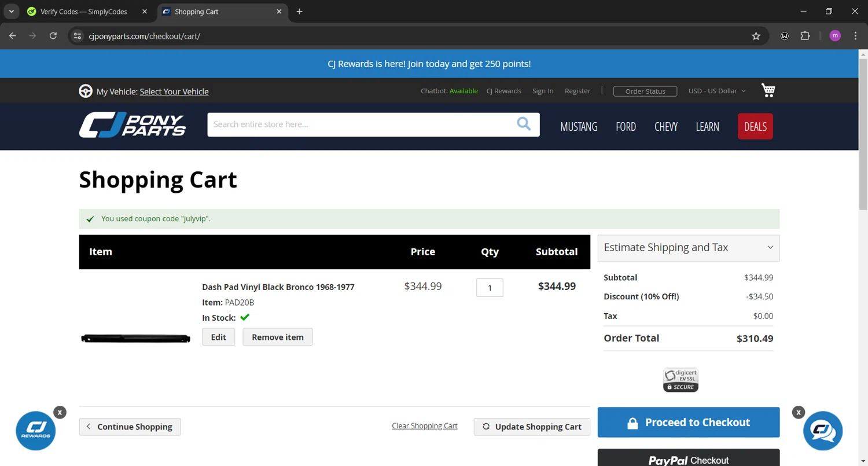This screenshot has height=466, width=868.
Task: Switch to Verify Codes — SimplyCodes tab
Action: (87, 12)
